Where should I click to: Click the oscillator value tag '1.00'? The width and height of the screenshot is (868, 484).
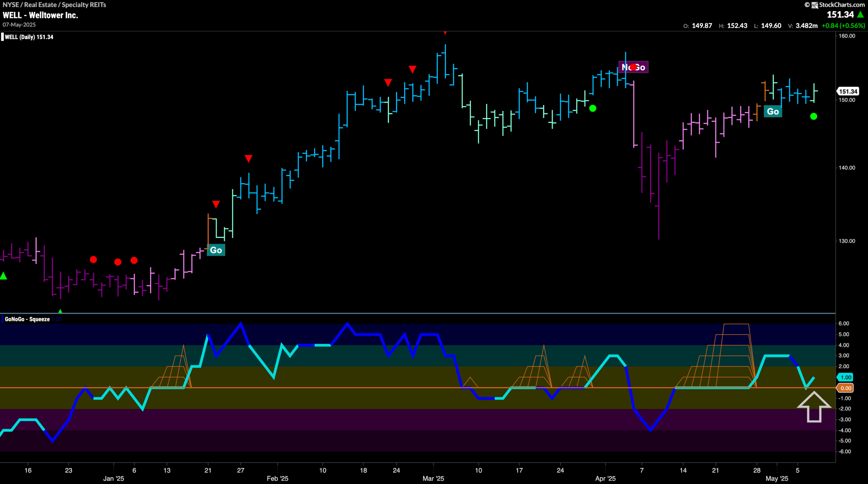click(846, 377)
